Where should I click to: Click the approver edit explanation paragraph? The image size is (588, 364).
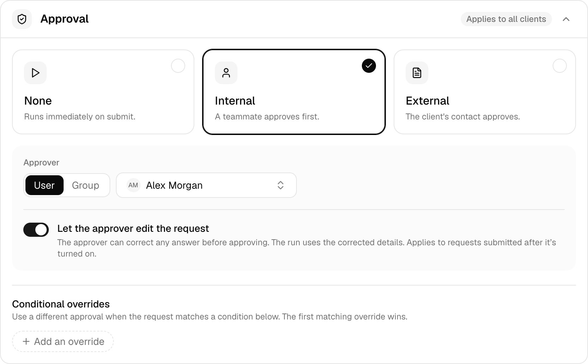click(x=307, y=248)
